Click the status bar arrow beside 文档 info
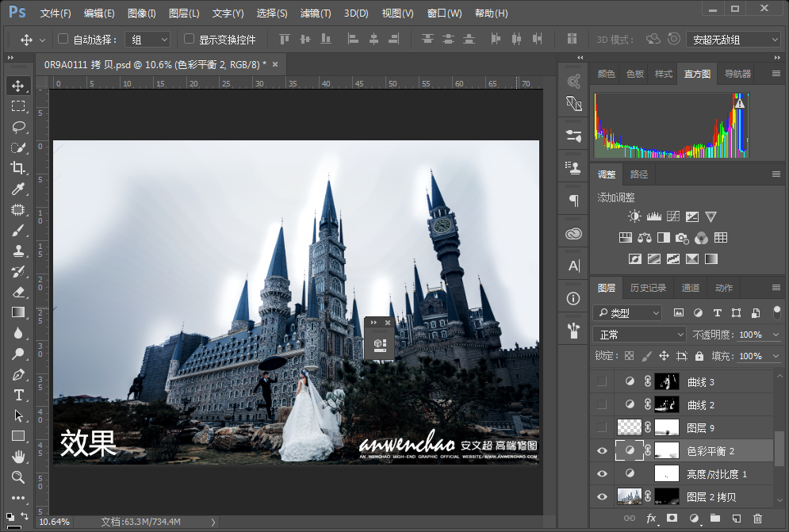The height and width of the screenshot is (532, 789). (x=213, y=522)
